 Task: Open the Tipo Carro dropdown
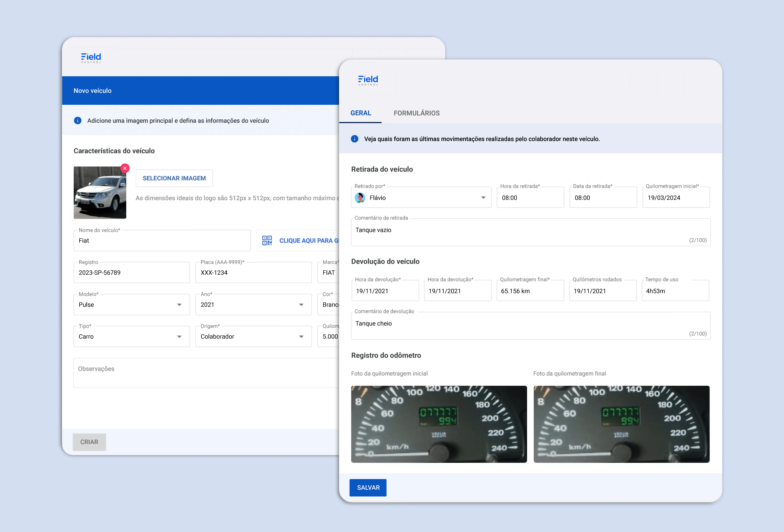coord(180,336)
